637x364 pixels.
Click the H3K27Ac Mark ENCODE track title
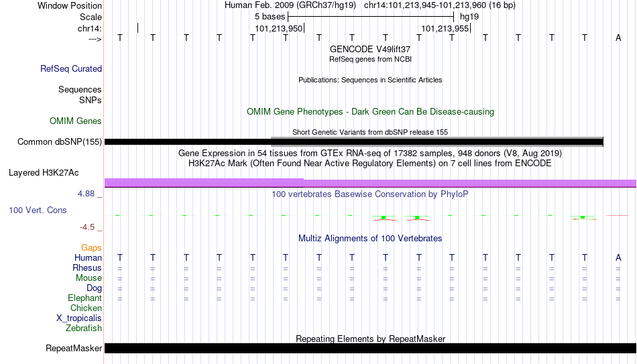point(370,164)
